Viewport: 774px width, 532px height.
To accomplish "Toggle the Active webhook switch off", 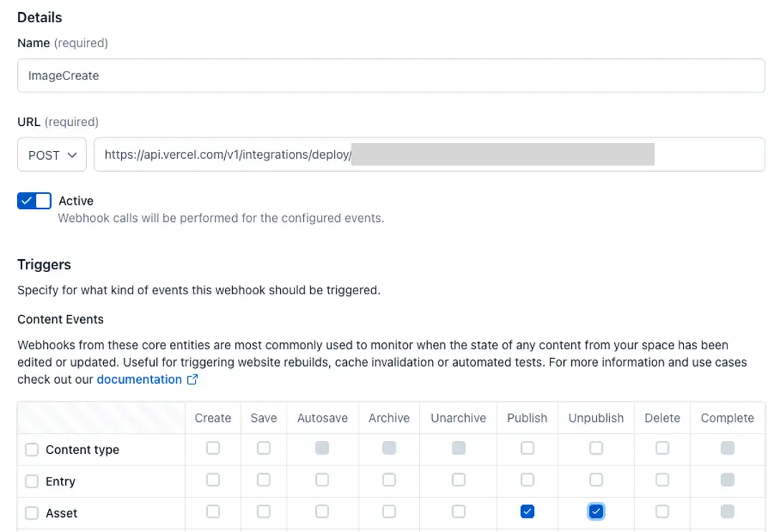I will [34, 201].
